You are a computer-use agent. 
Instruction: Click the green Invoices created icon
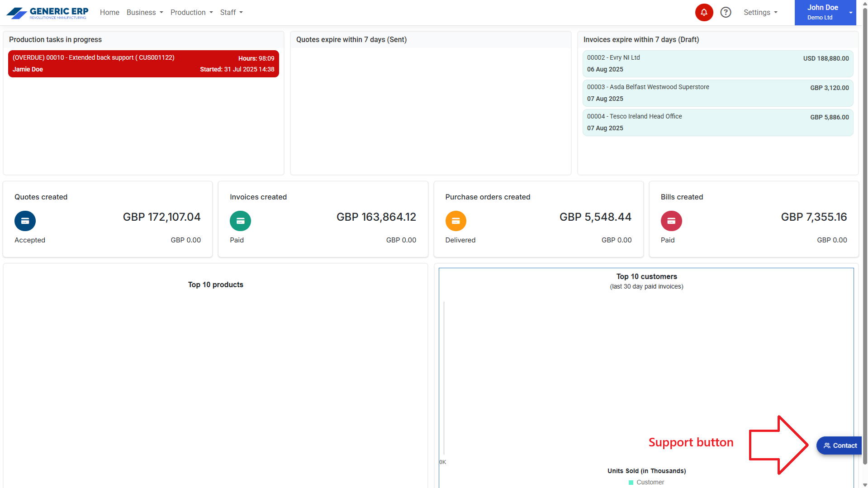[x=240, y=221]
